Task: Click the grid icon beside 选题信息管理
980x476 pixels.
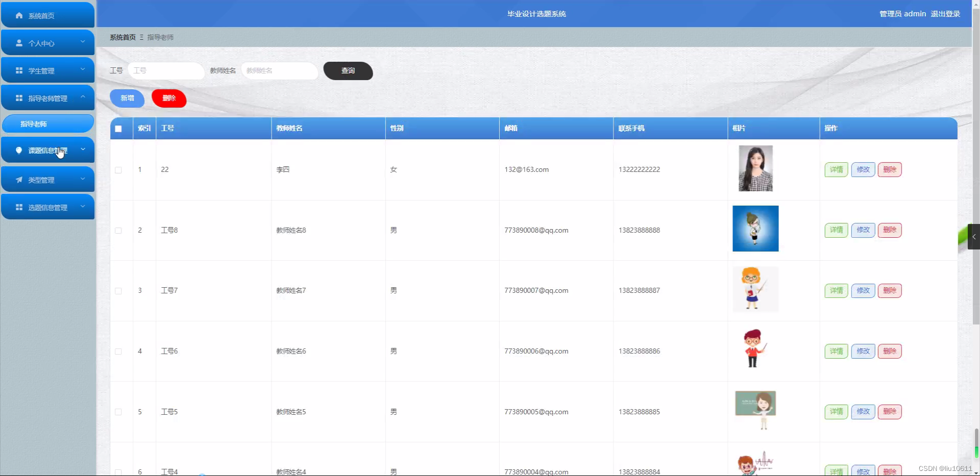Action: tap(19, 207)
